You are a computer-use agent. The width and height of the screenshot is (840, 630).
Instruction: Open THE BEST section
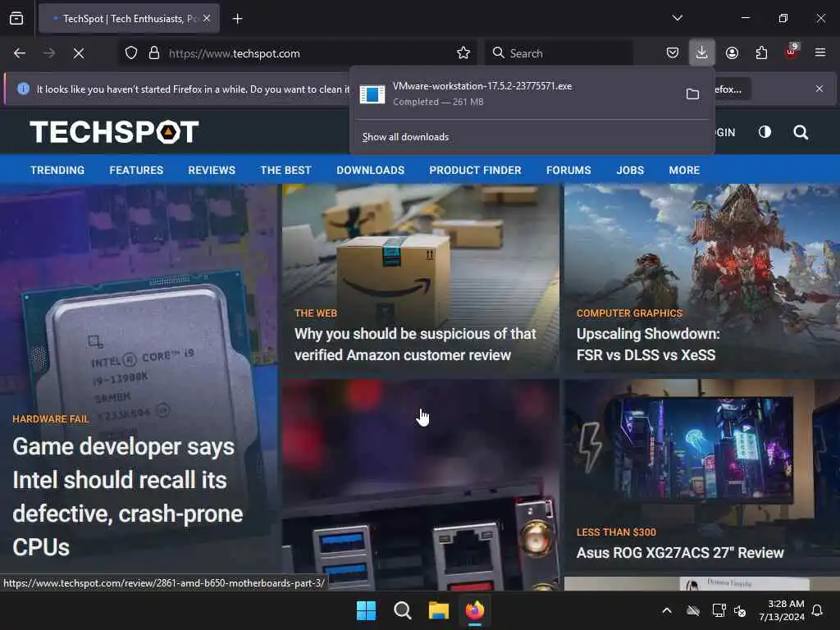tap(285, 171)
